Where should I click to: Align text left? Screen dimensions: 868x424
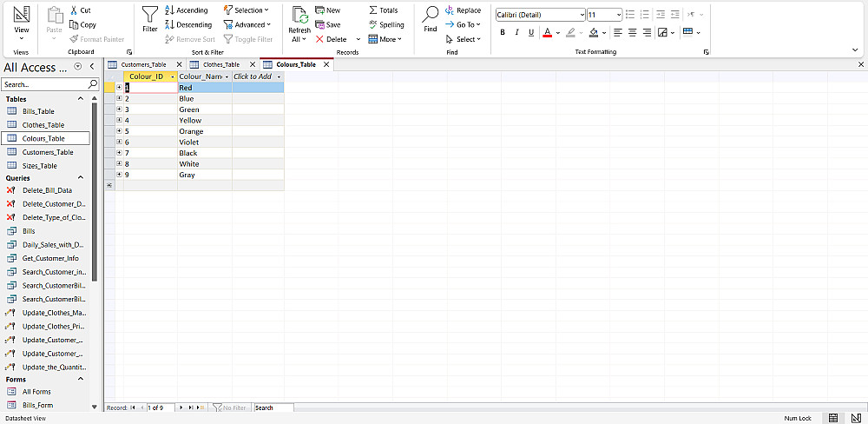618,33
